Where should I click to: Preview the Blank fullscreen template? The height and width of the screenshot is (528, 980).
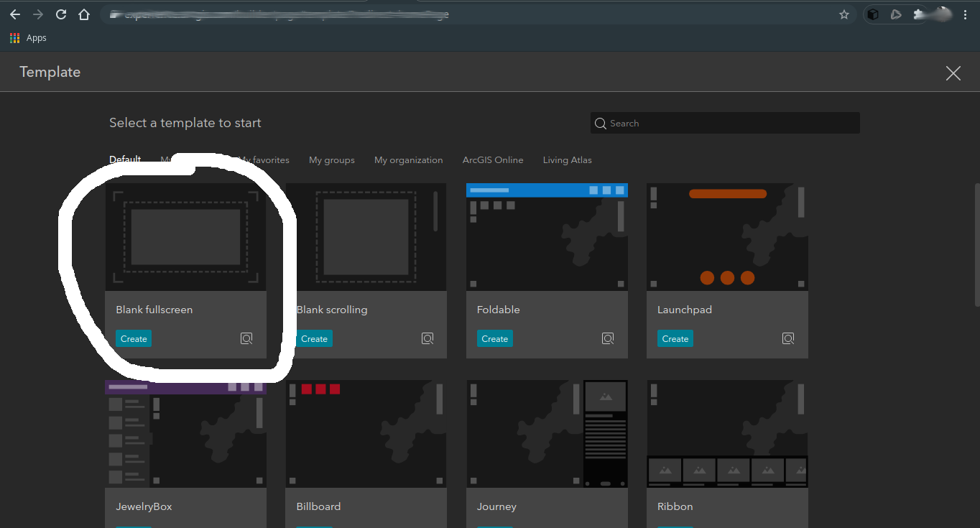click(x=246, y=338)
